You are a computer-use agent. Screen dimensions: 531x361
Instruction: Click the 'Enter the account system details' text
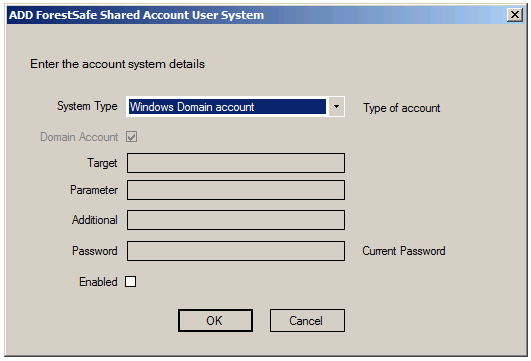coord(118,64)
